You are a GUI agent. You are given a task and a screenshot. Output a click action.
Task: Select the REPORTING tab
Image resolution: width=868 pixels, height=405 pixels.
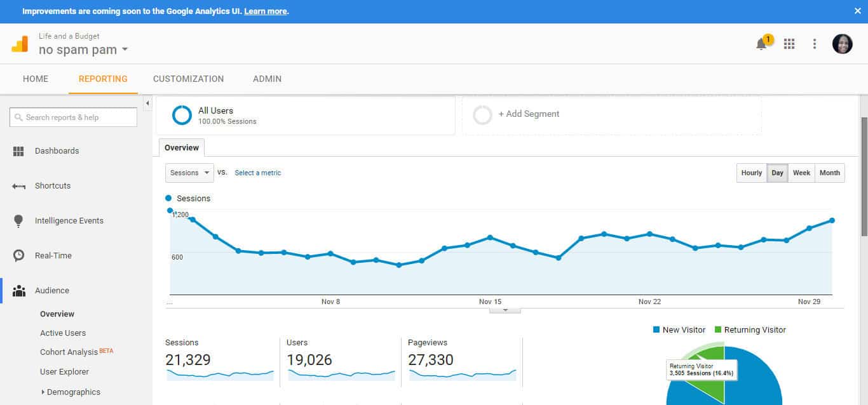click(103, 79)
